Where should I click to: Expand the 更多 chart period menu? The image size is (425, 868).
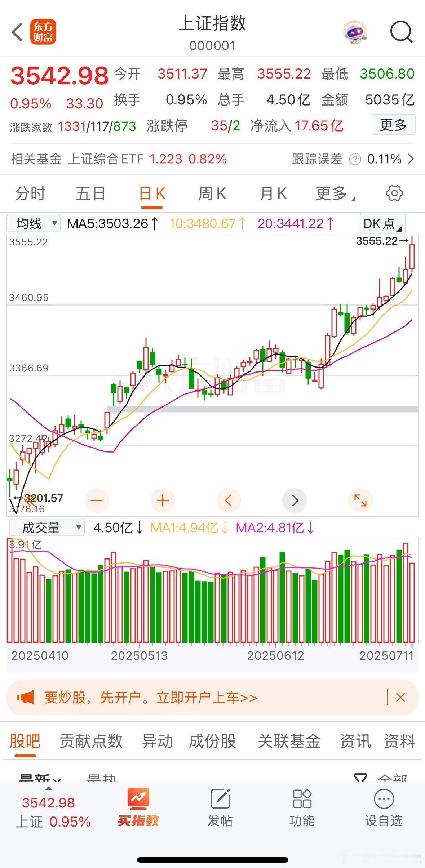pos(335,193)
